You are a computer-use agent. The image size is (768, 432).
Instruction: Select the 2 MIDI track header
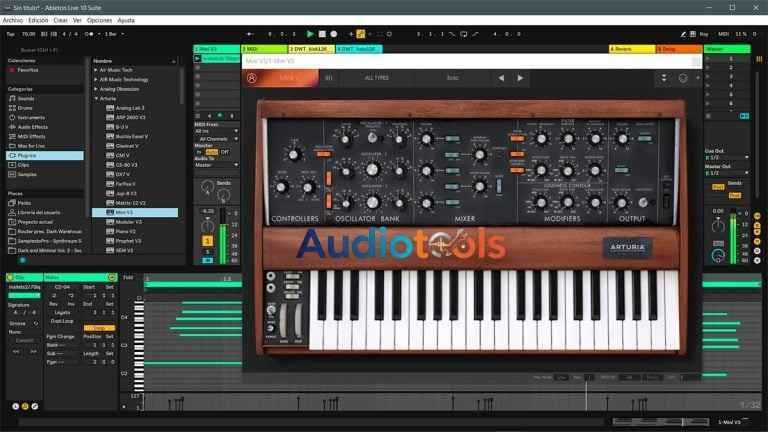[x=264, y=49]
